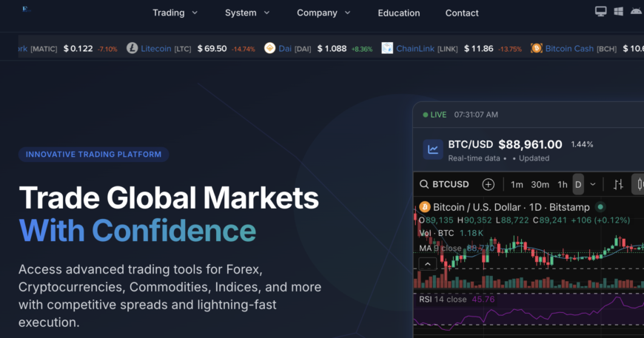
Task: Click the RSI 14 close indicator label
Action: click(x=443, y=300)
